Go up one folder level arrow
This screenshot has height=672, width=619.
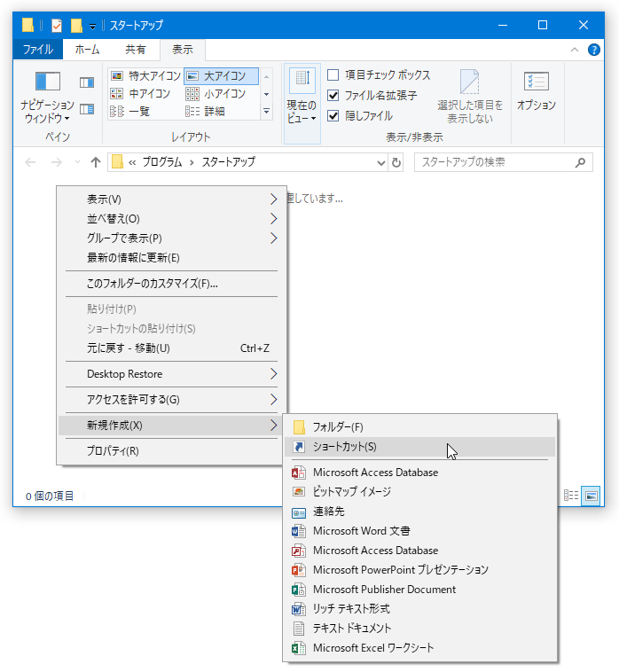point(96,162)
